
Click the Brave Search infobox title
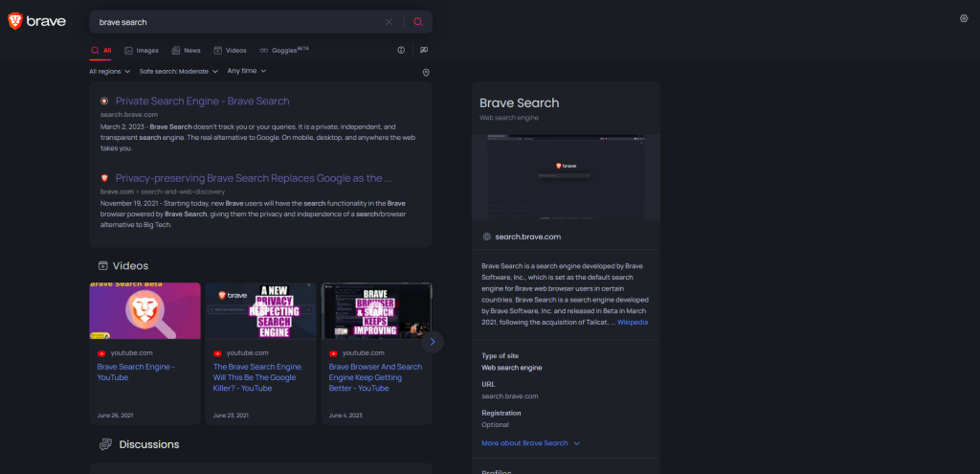[x=520, y=103]
